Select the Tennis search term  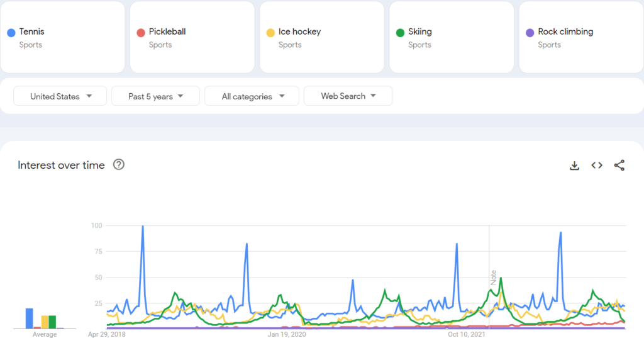pyautogui.click(x=32, y=31)
